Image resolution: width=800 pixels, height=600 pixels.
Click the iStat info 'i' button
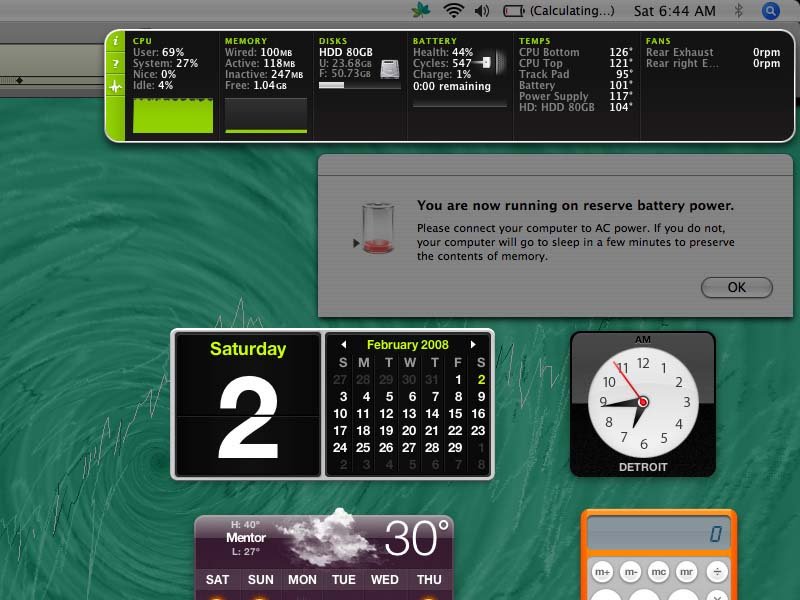[115, 41]
